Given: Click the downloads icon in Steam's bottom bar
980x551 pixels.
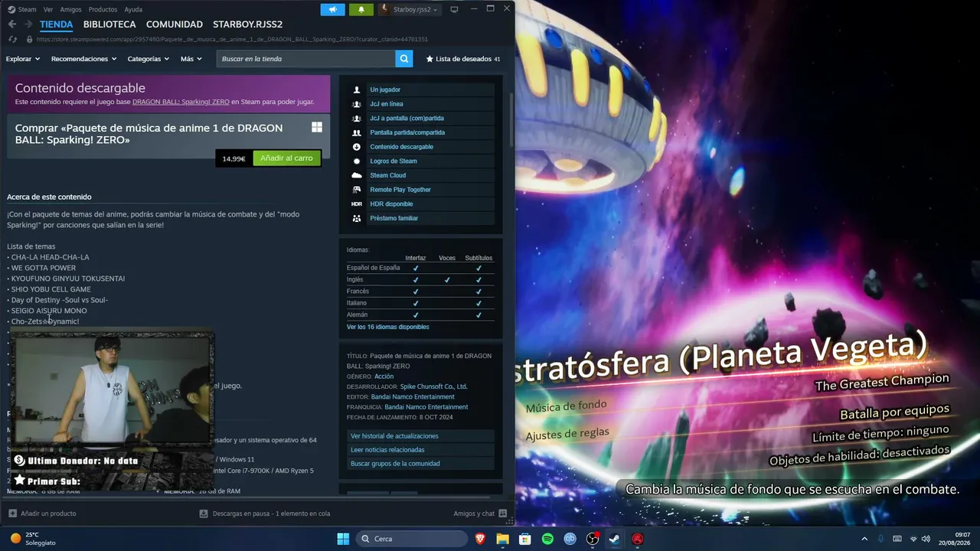Looking at the screenshot, I should (204, 514).
